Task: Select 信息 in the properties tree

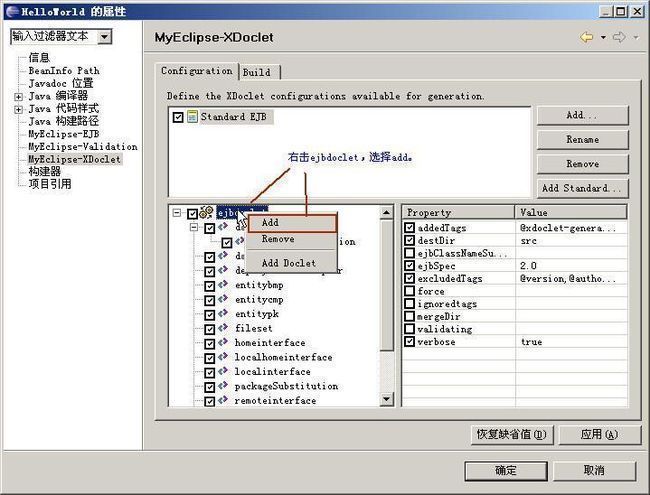Action: (39, 58)
